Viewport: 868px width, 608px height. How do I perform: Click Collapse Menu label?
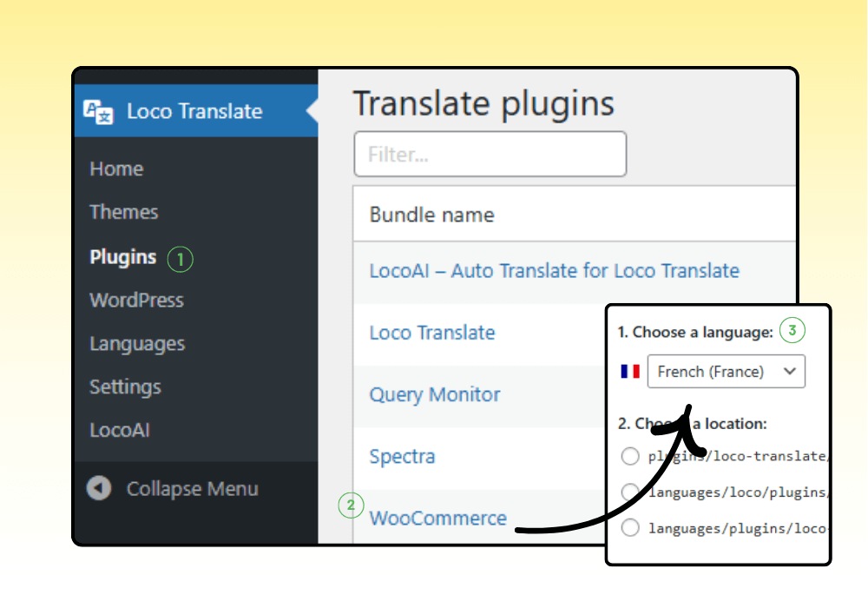192,488
